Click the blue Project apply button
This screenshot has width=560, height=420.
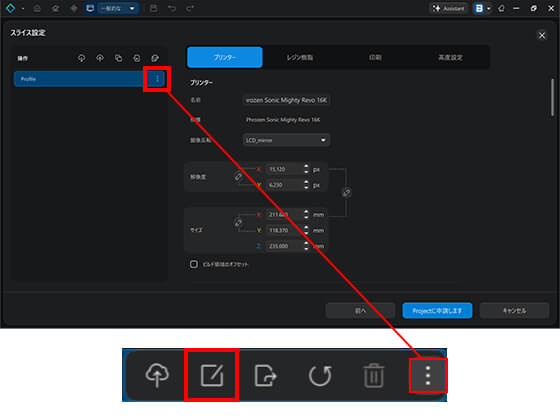pyautogui.click(x=437, y=311)
